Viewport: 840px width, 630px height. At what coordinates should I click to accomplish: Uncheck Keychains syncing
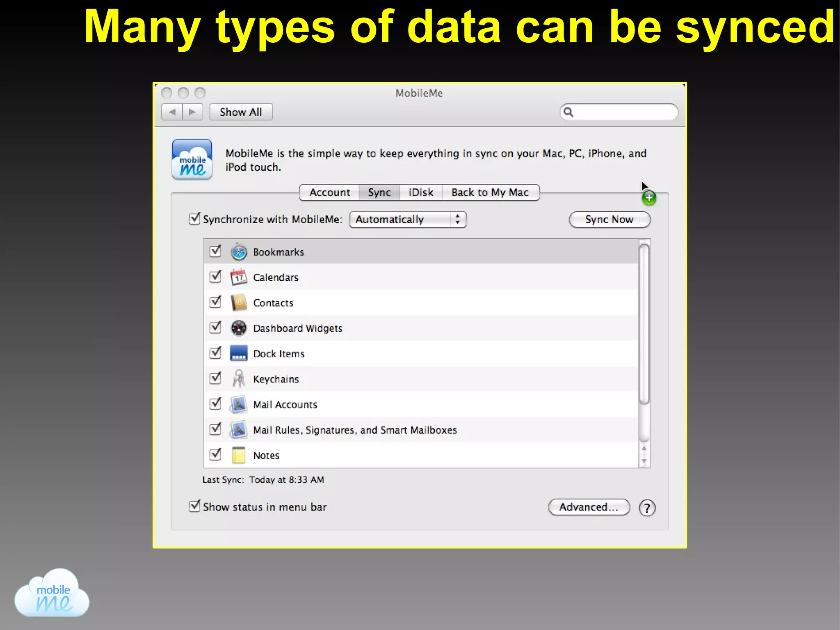point(215,378)
